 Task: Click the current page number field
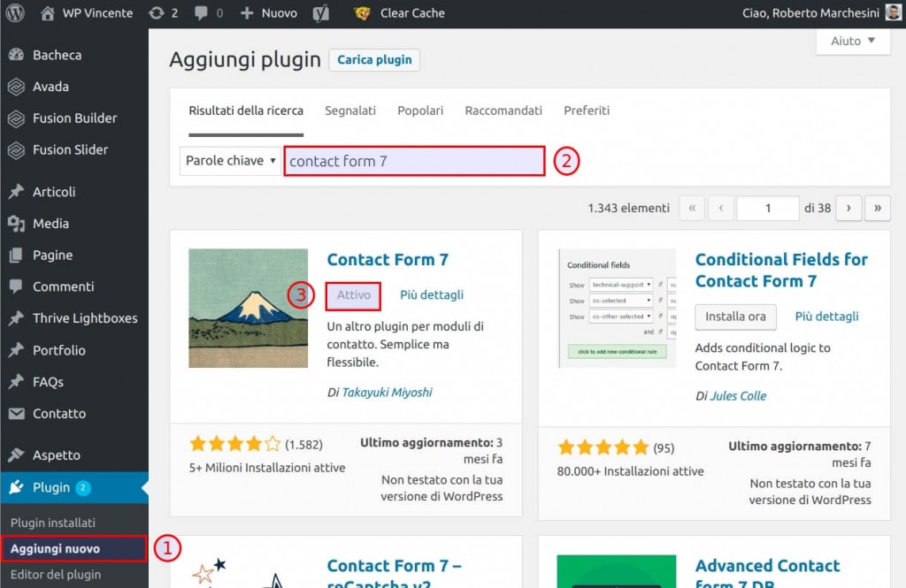point(768,208)
